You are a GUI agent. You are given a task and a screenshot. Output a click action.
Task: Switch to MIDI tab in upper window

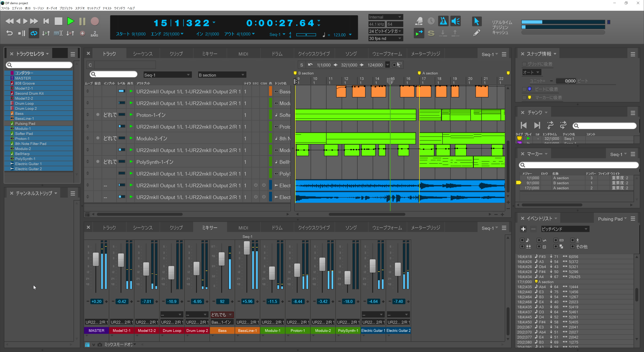pyautogui.click(x=243, y=54)
